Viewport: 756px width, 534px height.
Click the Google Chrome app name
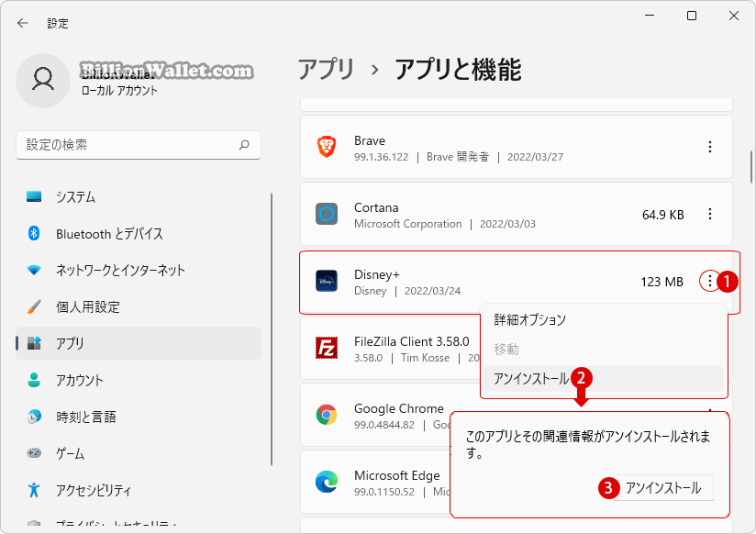[x=399, y=408]
